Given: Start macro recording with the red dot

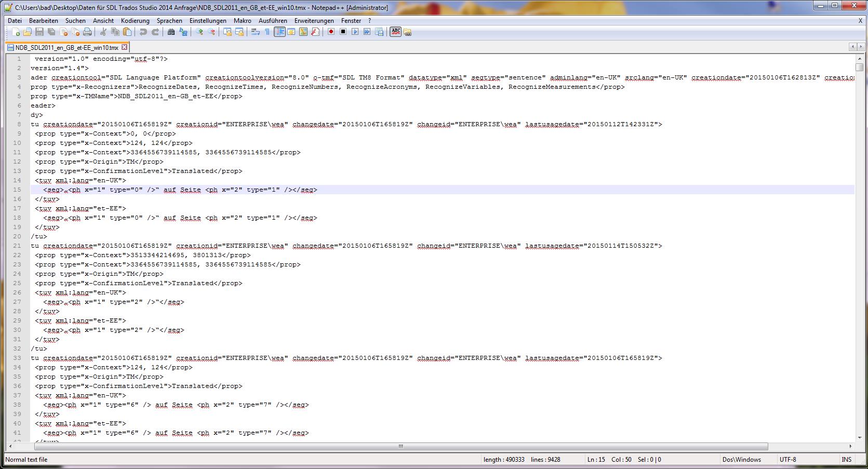Looking at the screenshot, I should pyautogui.click(x=331, y=32).
